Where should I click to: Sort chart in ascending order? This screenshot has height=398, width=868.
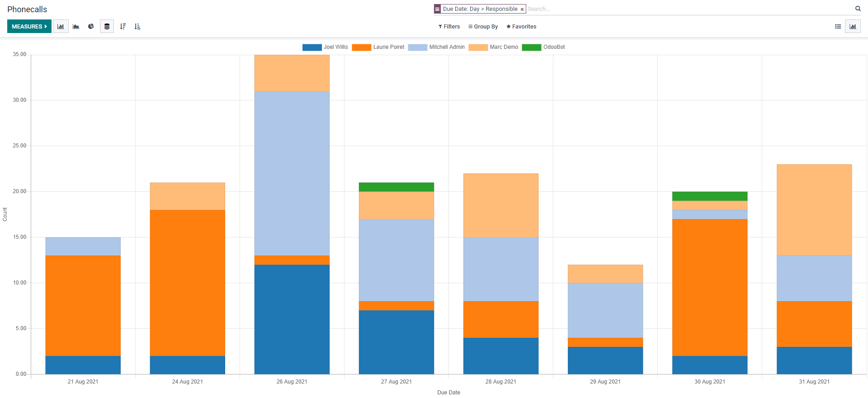click(137, 27)
